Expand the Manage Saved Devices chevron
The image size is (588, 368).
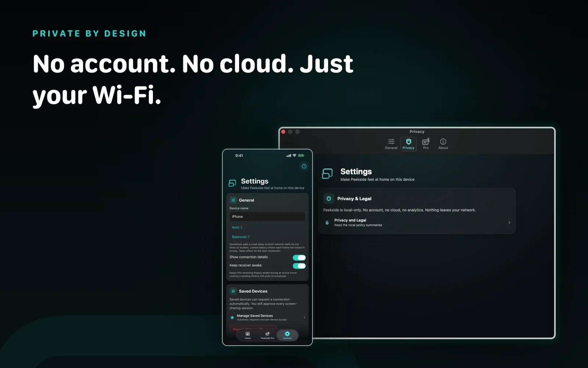[x=304, y=317]
